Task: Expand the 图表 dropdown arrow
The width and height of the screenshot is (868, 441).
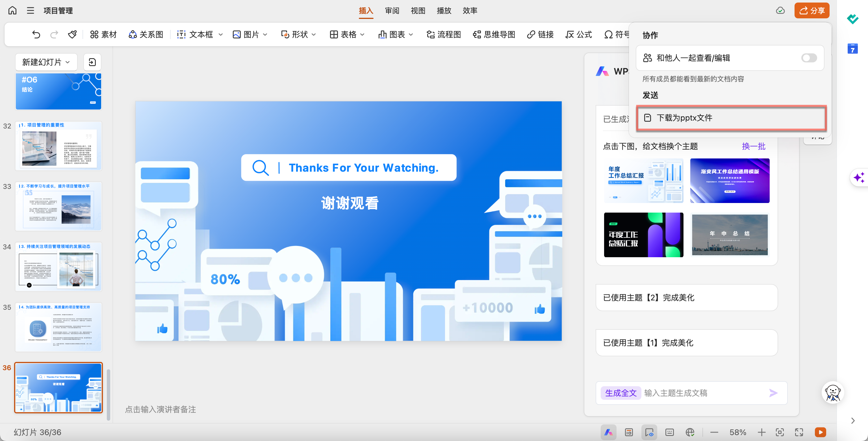Action: (x=411, y=34)
